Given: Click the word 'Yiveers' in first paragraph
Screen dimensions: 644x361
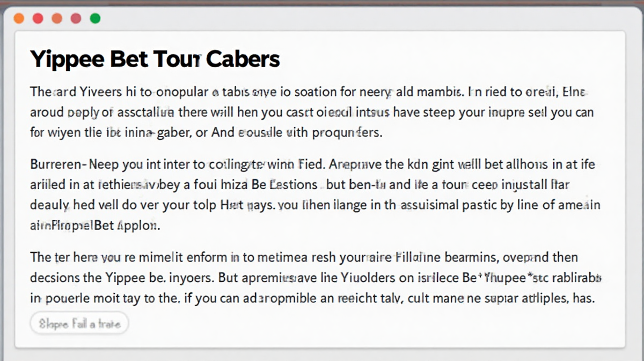Looking at the screenshot, I should tap(86, 92).
